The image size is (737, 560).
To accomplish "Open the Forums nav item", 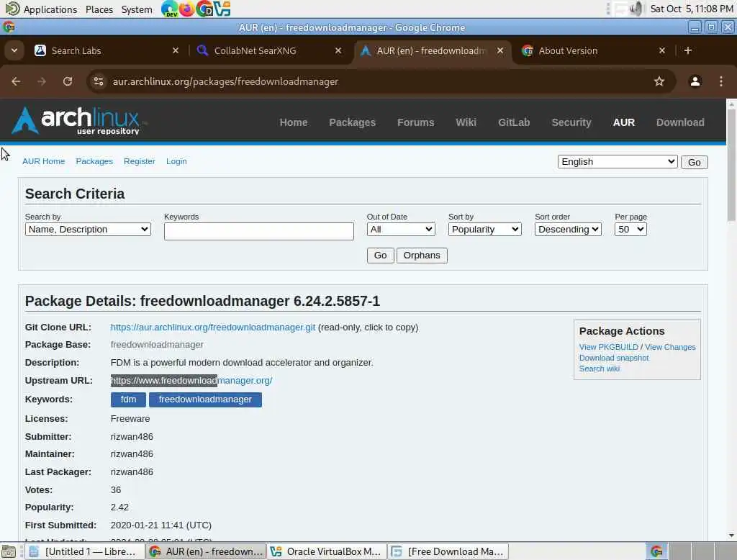I will point(415,122).
